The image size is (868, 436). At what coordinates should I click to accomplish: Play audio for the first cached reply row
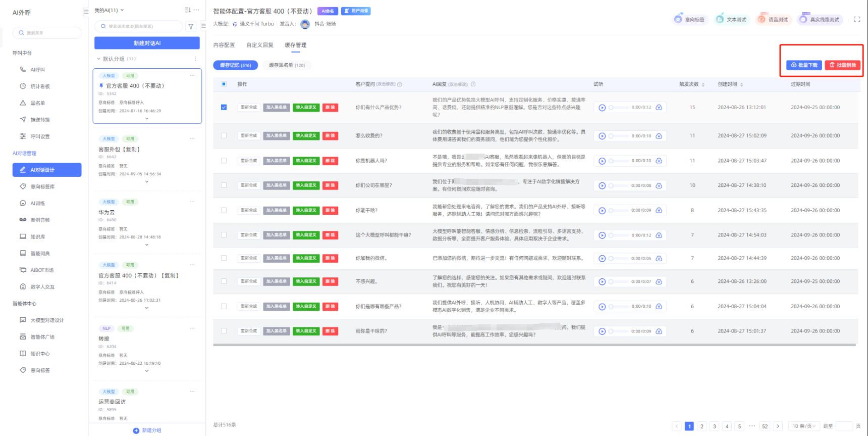(602, 108)
